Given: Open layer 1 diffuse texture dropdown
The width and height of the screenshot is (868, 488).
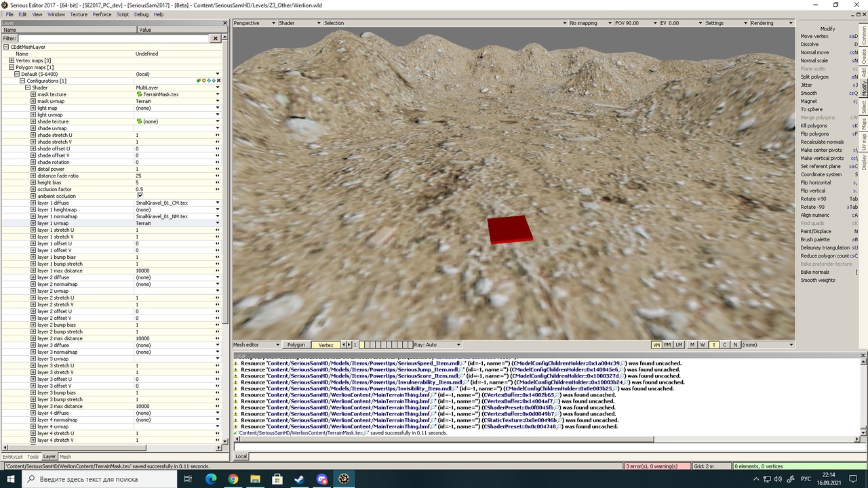Looking at the screenshot, I should click(218, 203).
